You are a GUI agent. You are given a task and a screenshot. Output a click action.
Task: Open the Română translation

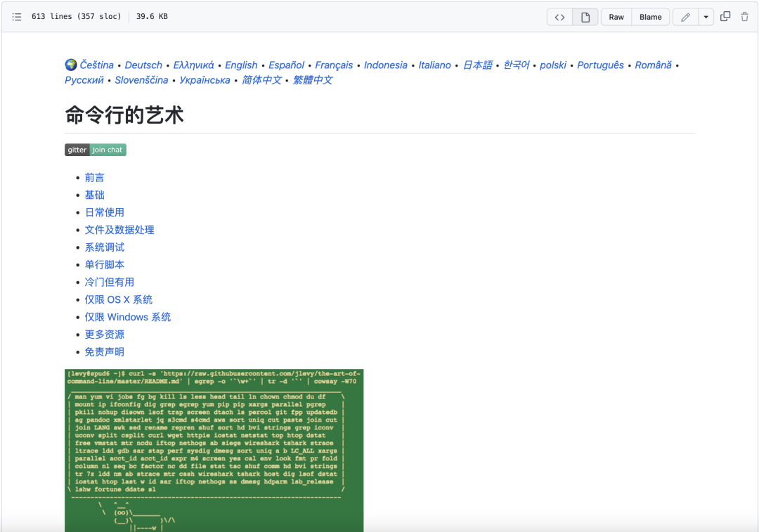tap(654, 65)
